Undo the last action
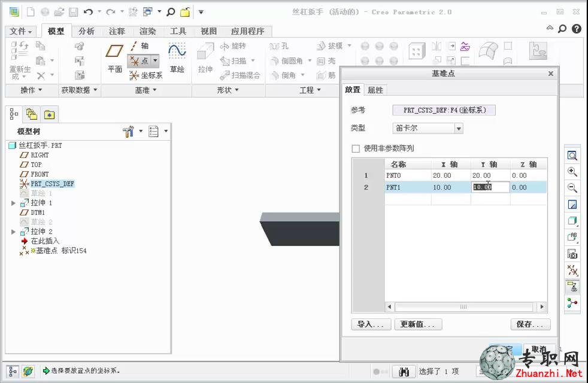 [x=89, y=12]
